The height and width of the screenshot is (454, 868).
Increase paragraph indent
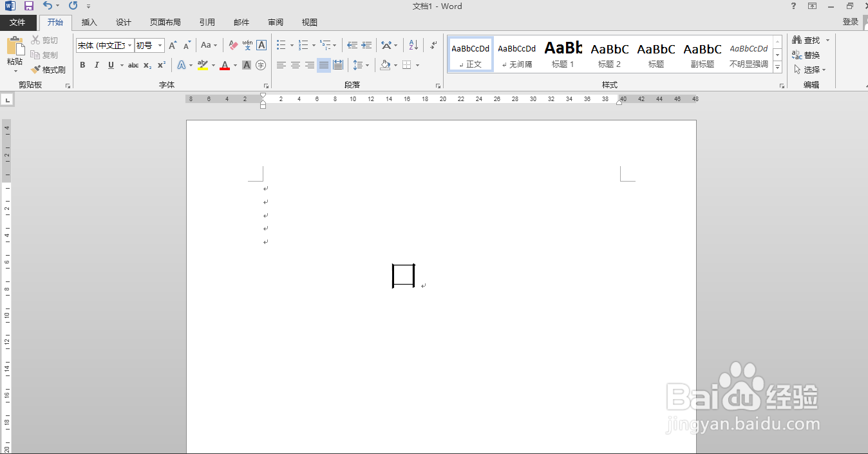(366, 46)
